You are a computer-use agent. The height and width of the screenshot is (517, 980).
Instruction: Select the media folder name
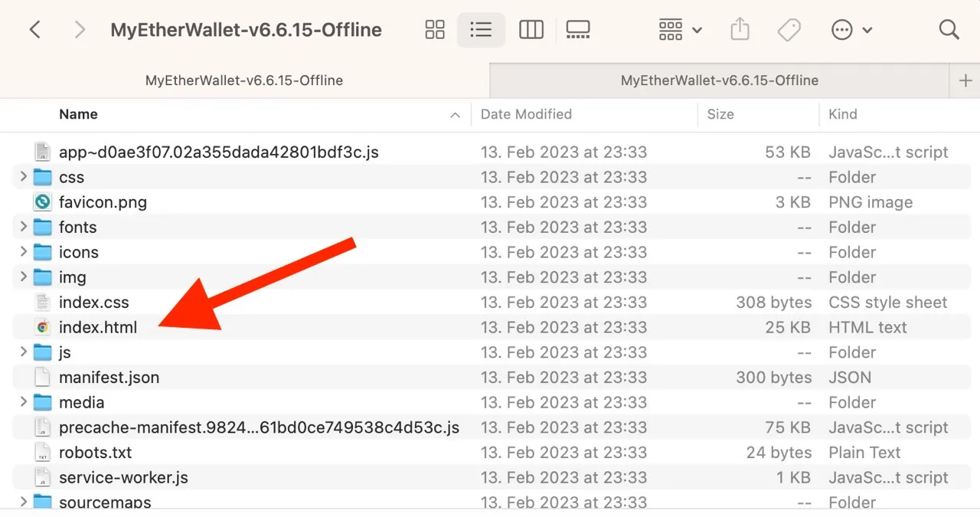[x=81, y=402]
